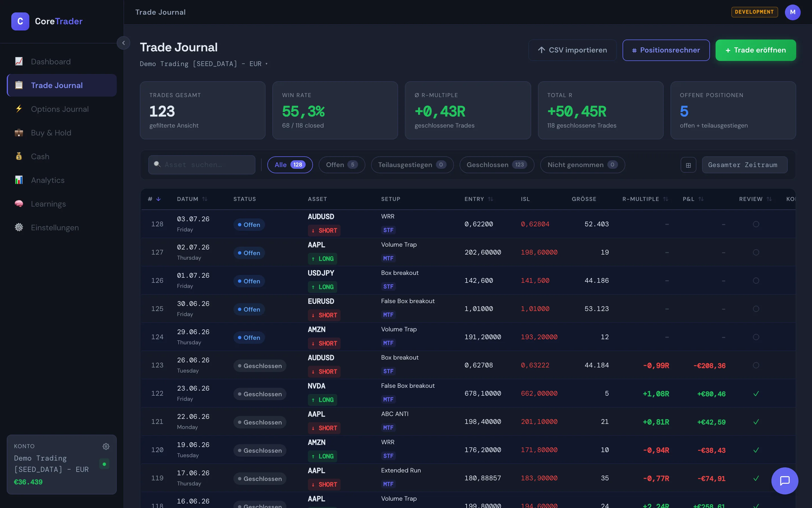Click the Cash money bag icon
The height and width of the screenshot is (508, 812).
tap(19, 156)
